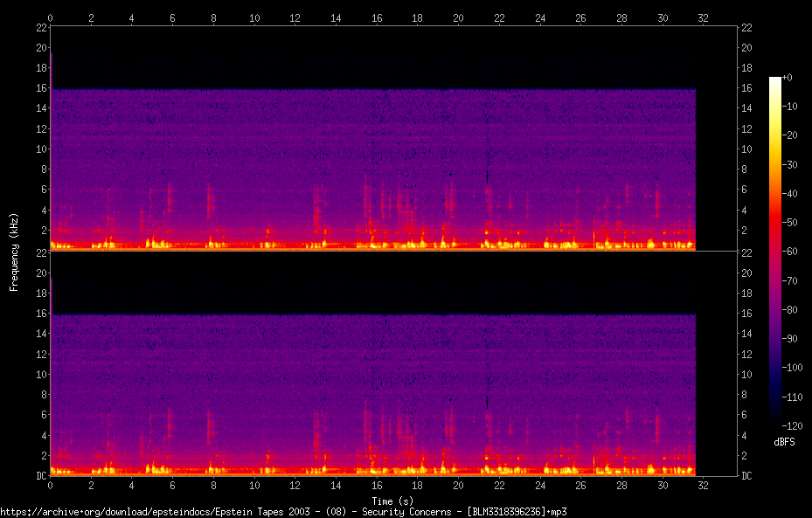Click the 24 second tick on the bottom time axis
The image size is (812, 518).
point(540,485)
